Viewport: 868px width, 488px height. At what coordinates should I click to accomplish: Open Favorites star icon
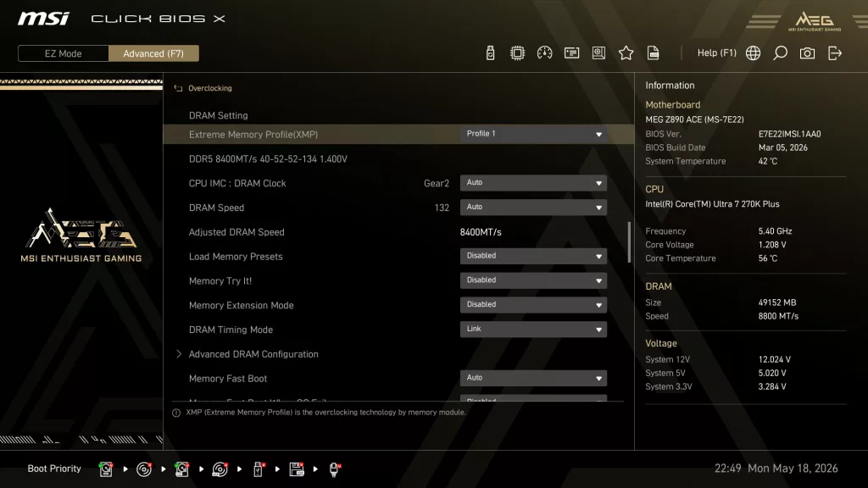626,53
